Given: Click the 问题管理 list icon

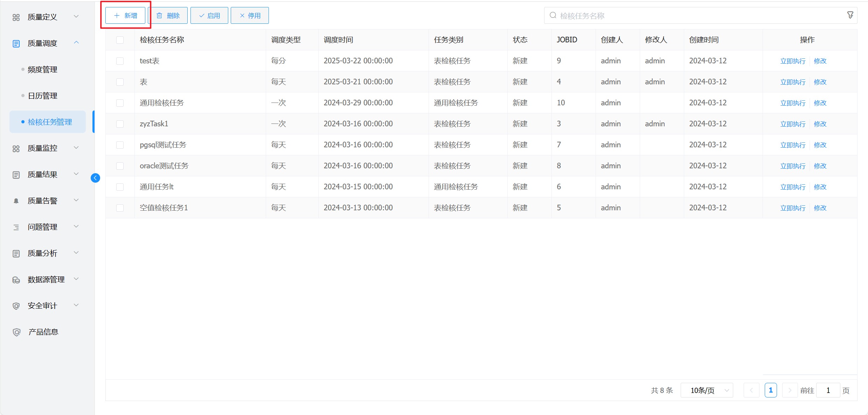Looking at the screenshot, I should [x=16, y=227].
